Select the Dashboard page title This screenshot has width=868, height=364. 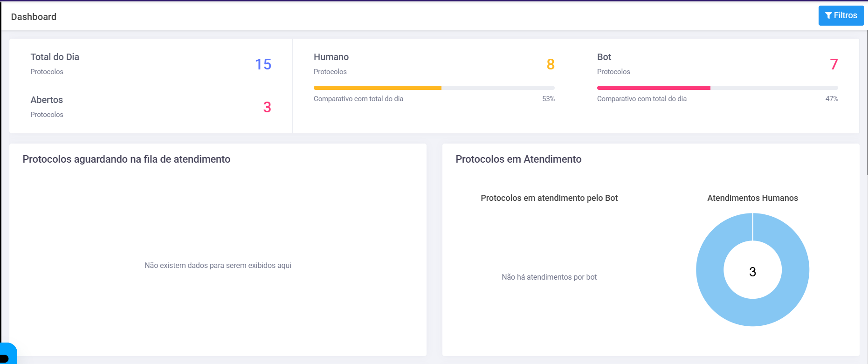34,17
